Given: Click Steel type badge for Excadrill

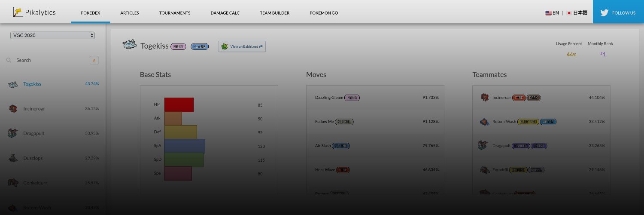Looking at the screenshot, I should click(536, 170).
